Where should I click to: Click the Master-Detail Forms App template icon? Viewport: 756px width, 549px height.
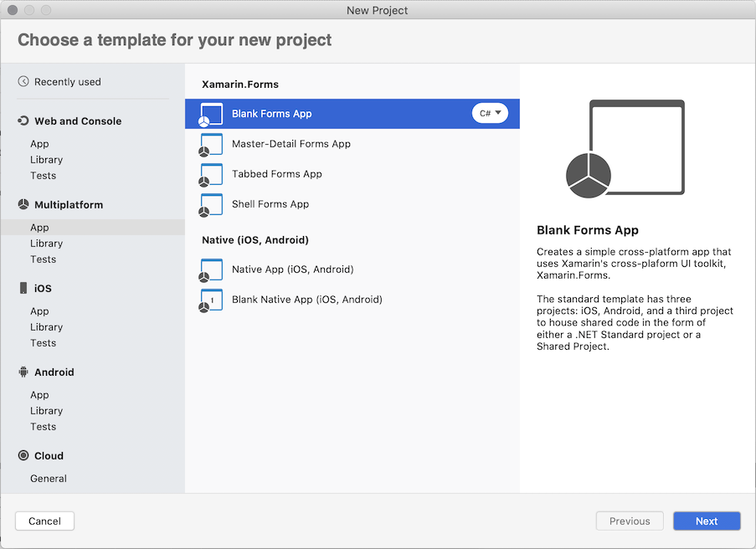[x=211, y=145]
